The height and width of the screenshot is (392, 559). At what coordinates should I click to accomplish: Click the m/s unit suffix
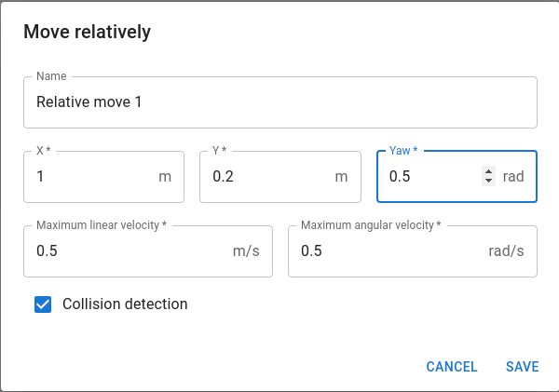pos(246,251)
